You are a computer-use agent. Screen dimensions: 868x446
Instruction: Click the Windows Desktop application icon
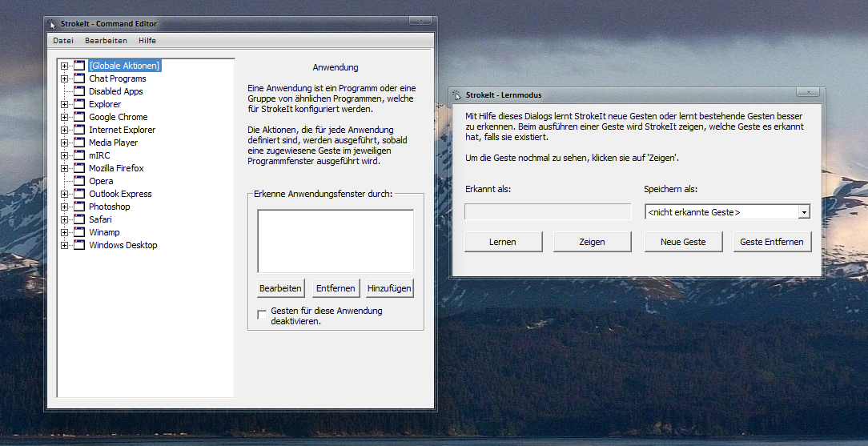pyautogui.click(x=79, y=245)
